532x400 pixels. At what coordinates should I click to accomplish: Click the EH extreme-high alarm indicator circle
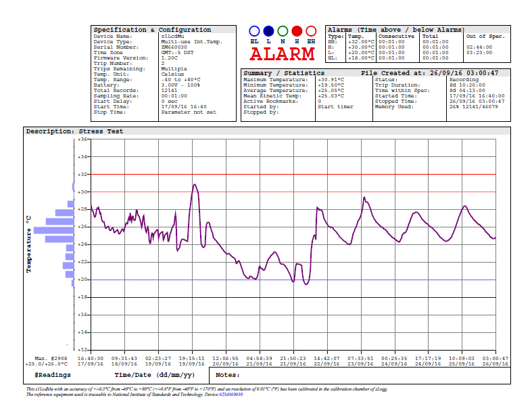(311, 31)
